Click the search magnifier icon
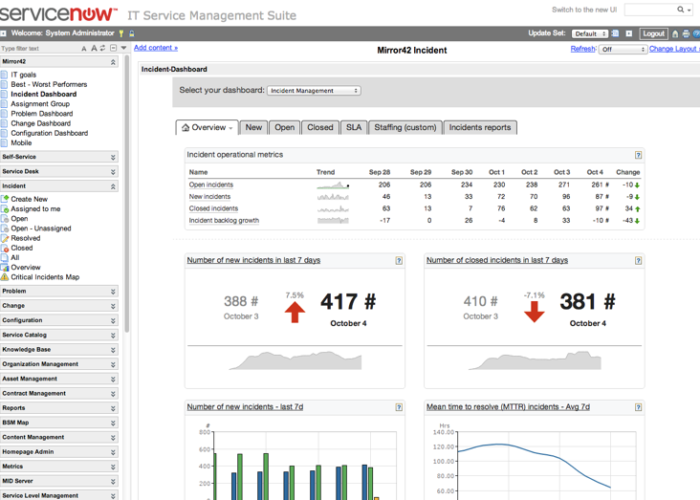 point(680,9)
